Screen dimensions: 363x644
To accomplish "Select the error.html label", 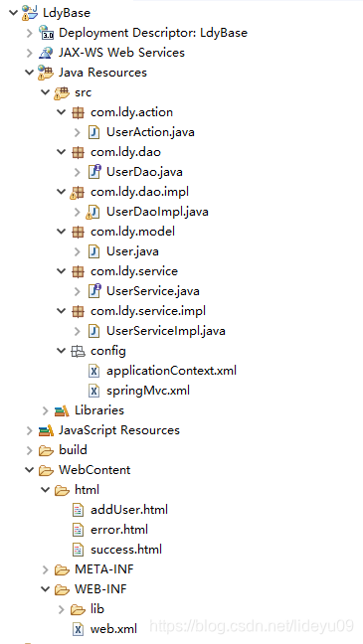I will point(119,530).
